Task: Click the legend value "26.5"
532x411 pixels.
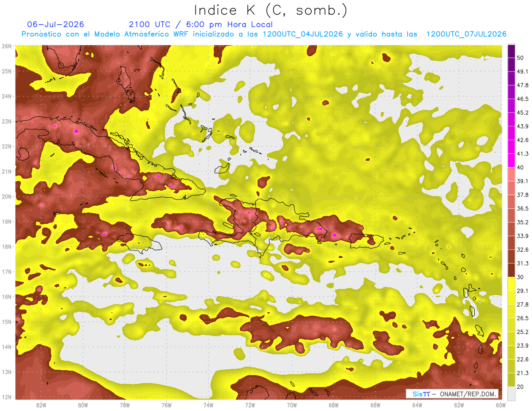Action: (x=523, y=318)
